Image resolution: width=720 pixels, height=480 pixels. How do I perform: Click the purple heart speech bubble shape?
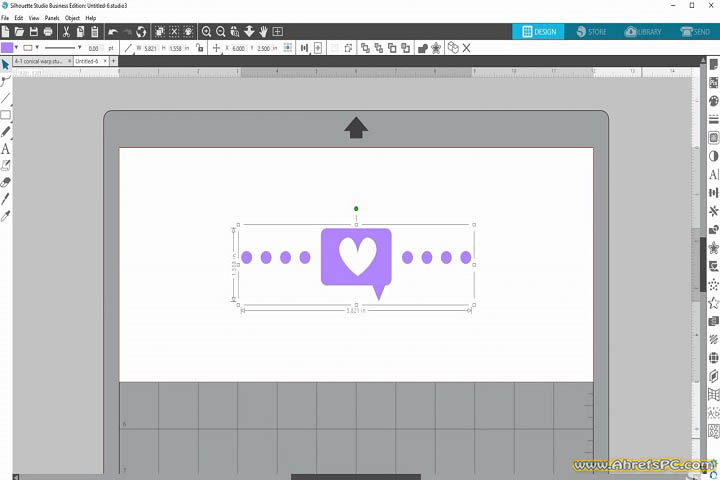click(356, 263)
